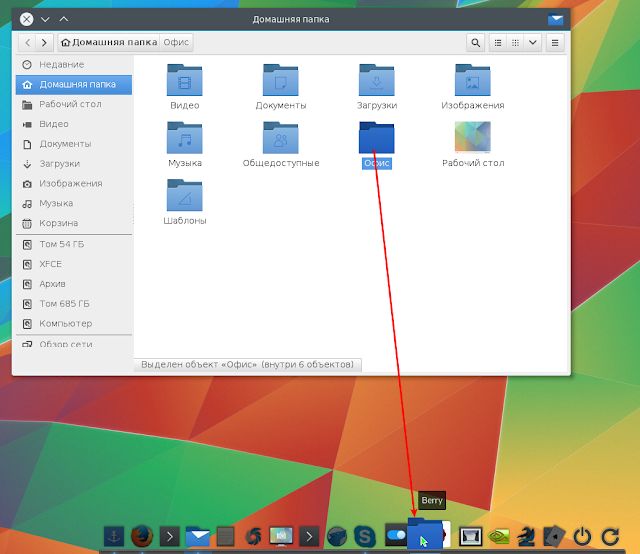This screenshot has width=640, height=554.
Task: Open the XFCE volume in the sidebar
Action: 74,264
